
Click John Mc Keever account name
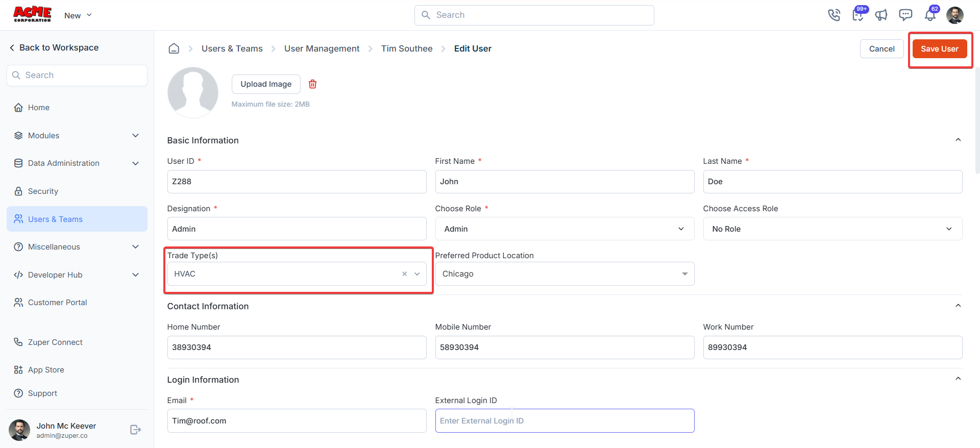pos(66,426)
